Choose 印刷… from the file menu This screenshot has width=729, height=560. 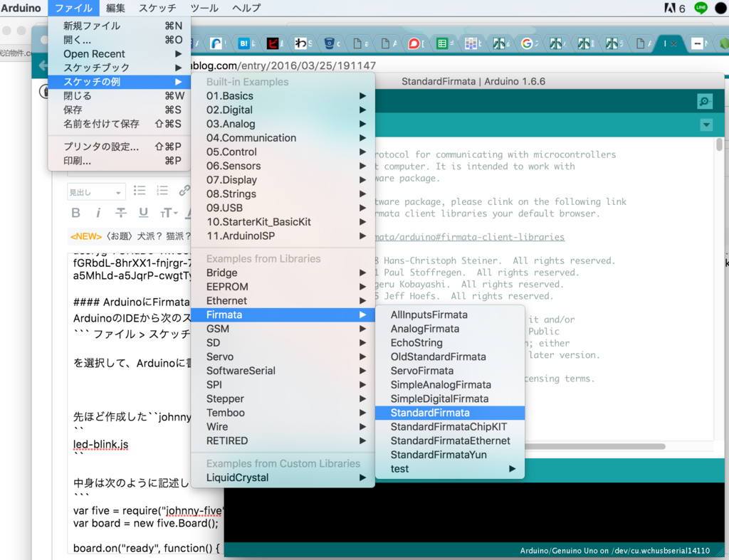119,161
